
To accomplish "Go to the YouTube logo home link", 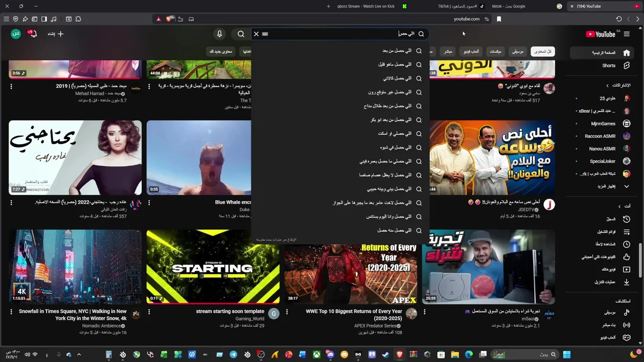I will 601,34.
